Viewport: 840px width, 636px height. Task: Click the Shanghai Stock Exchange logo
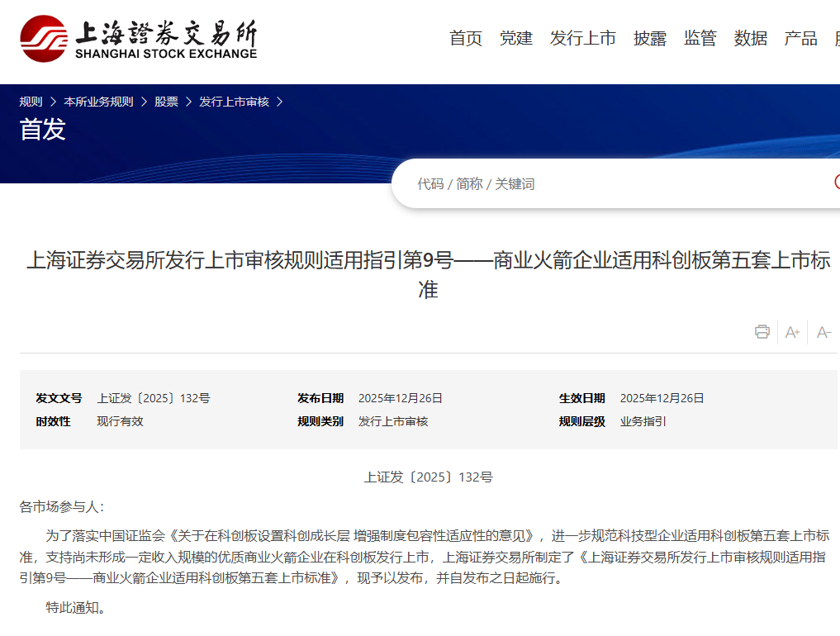(x=138, y=38)
